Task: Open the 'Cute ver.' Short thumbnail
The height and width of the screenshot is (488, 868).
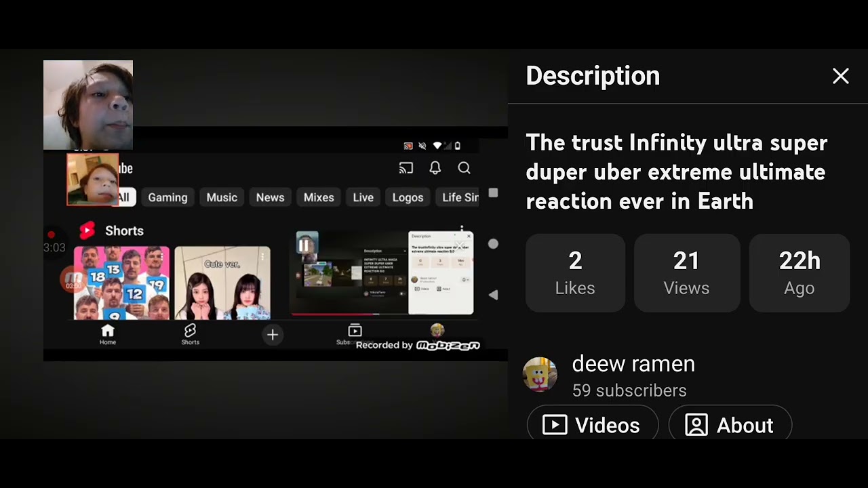Action: tap(222, 283)
